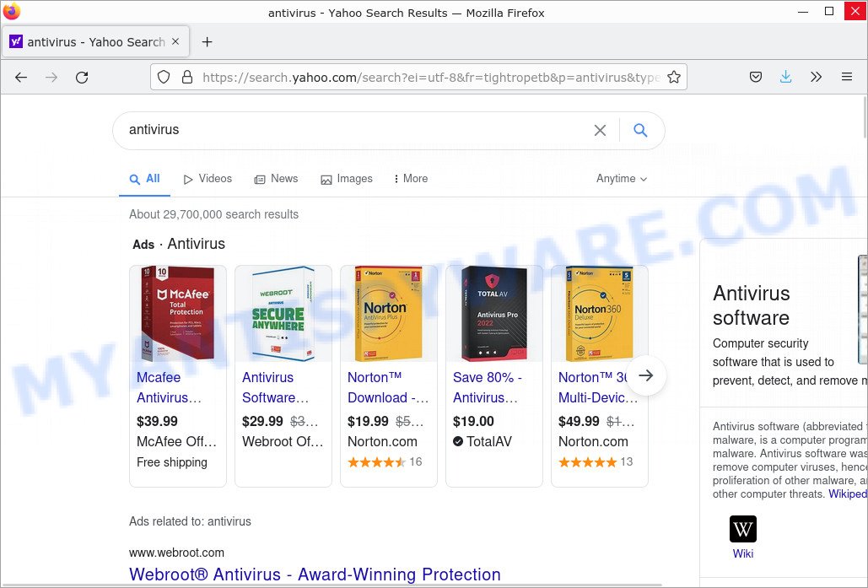
Task: Click the Firefox logo in title bar
Action: tap(12, 12)
